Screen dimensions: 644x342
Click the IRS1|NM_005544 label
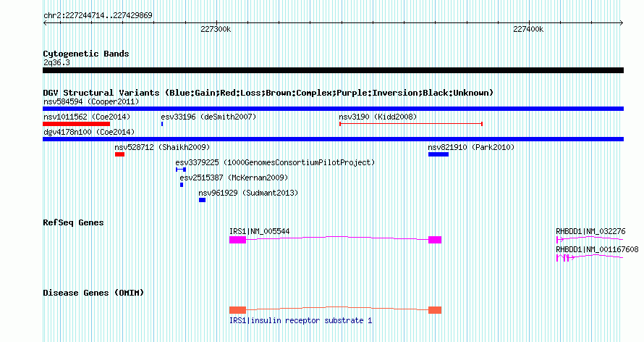coord(260,231)
